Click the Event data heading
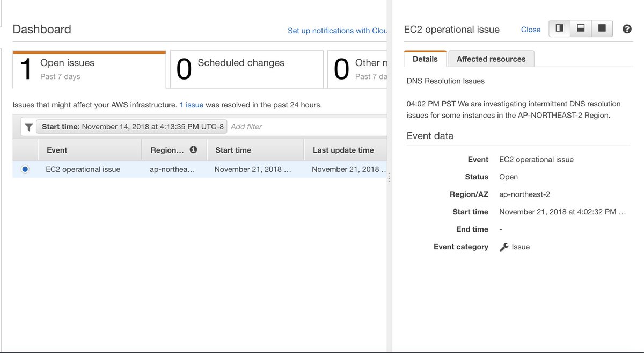The width and height of the screenshot is (644, 353). [430, 136]
